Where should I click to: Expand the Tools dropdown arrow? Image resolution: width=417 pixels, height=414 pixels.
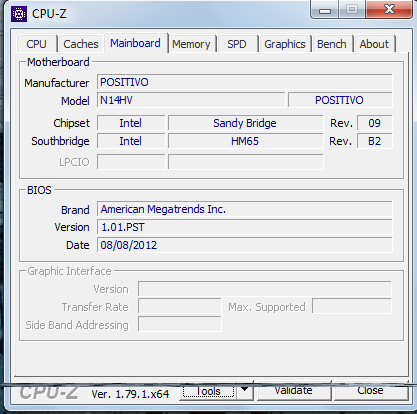pyautogui.click(x=245, y=390)
